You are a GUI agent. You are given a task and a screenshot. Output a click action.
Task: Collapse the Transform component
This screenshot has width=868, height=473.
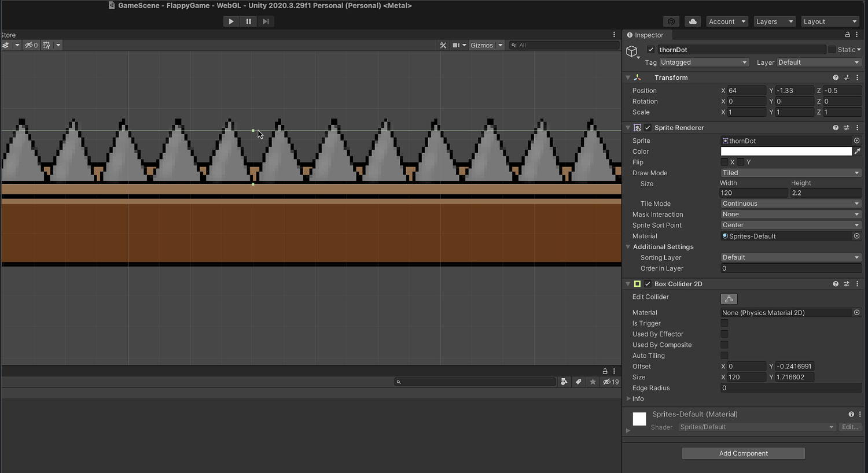628,77
